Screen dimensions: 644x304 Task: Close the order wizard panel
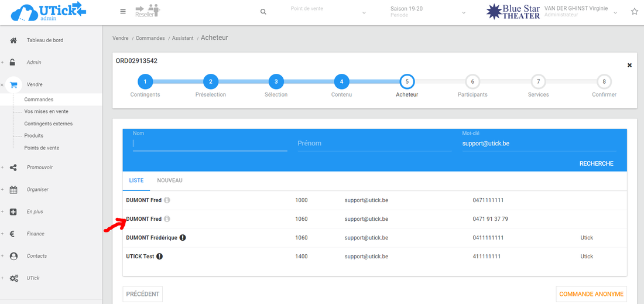pyautogui.click(x=629, y=65)
